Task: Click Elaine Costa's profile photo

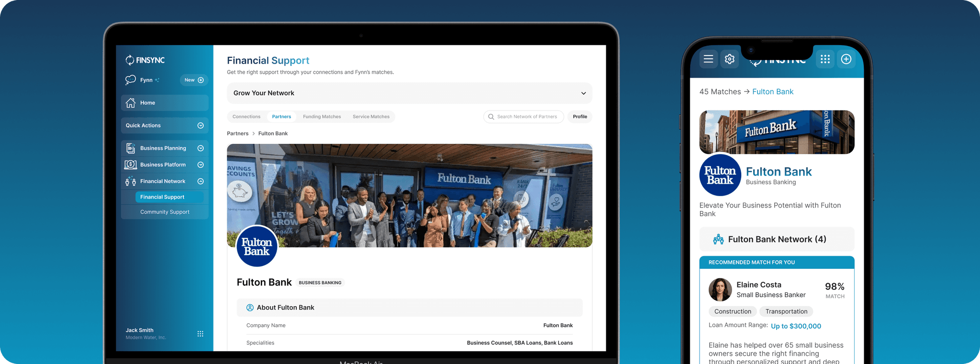Action: click(x=720, y=289)
